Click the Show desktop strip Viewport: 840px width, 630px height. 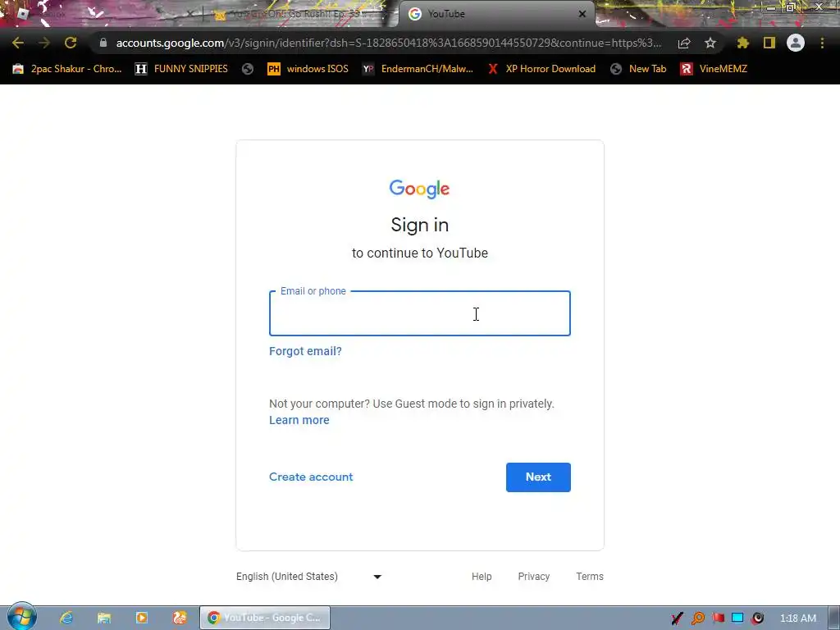pyautogui.click(x=834, y=619)
